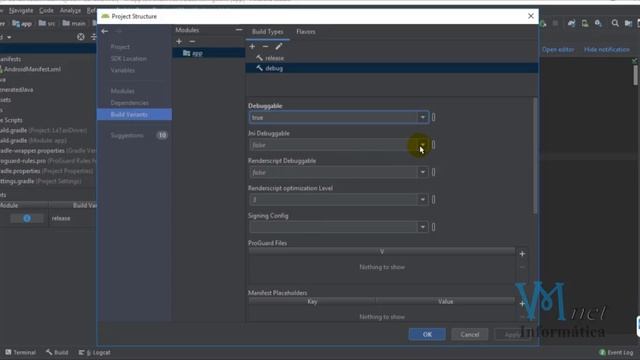This screenshot has width=640, height=360.
Task: Add a ProGuard file entry
Action: [522, 254]
